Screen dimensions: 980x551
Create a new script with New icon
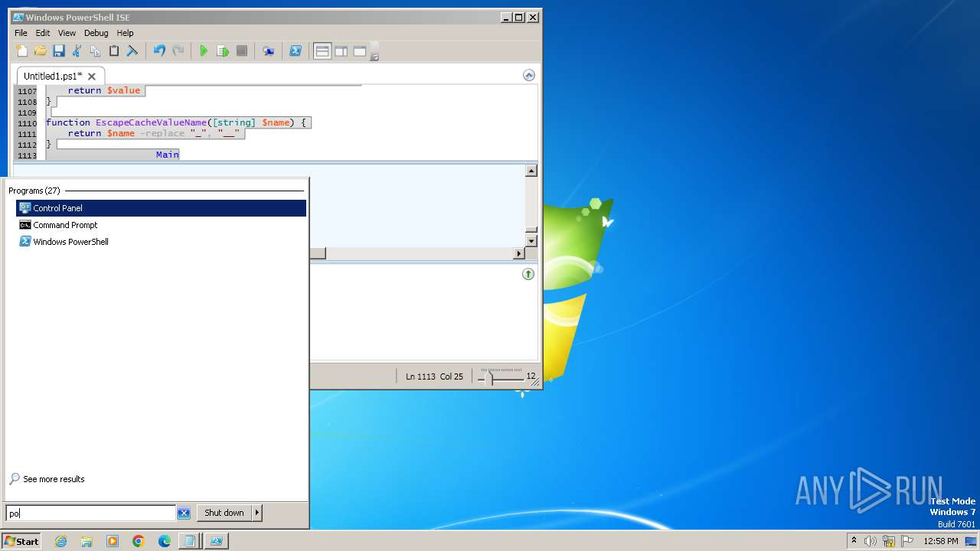(22, 51)
